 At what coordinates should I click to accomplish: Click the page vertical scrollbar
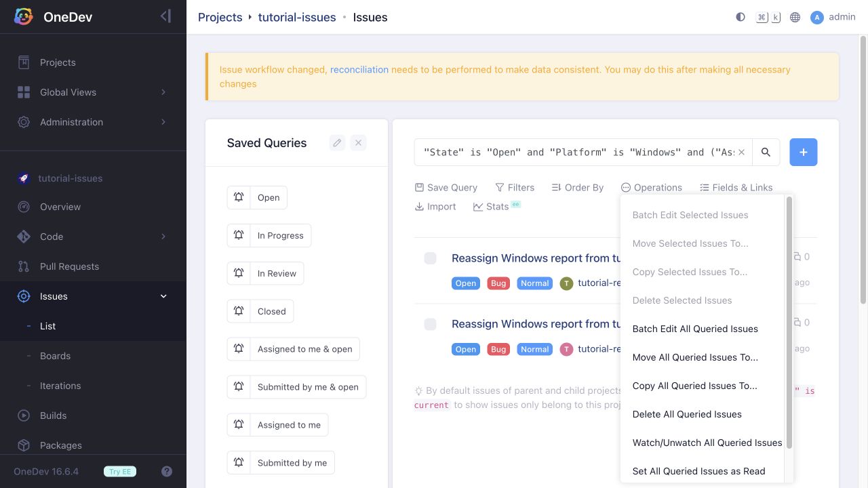click(863, 169)
